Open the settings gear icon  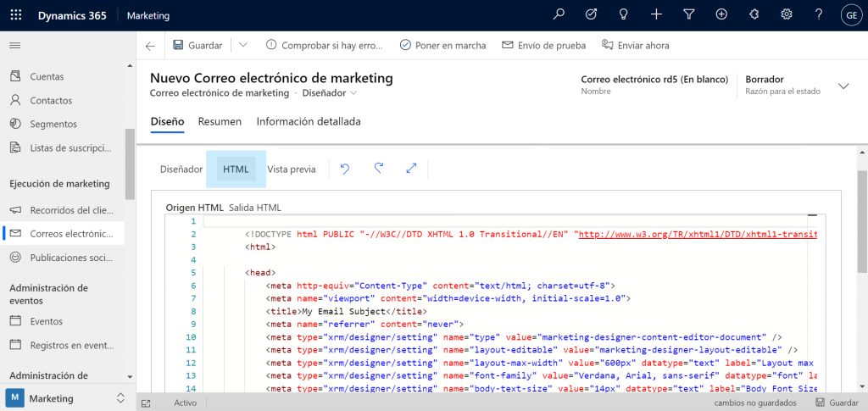(787, 15)
